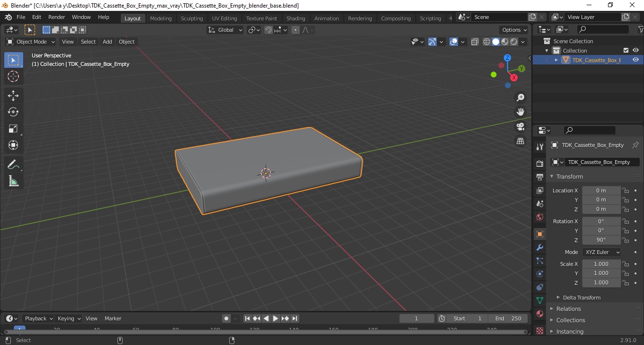
Task: Open rotation Mode XYZ Euler dropdown
Action: point(601,252)
